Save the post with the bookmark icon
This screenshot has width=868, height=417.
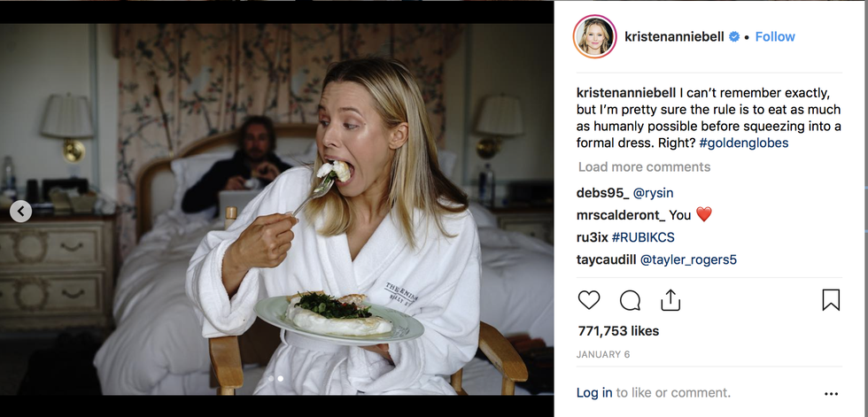coord(831,300)
